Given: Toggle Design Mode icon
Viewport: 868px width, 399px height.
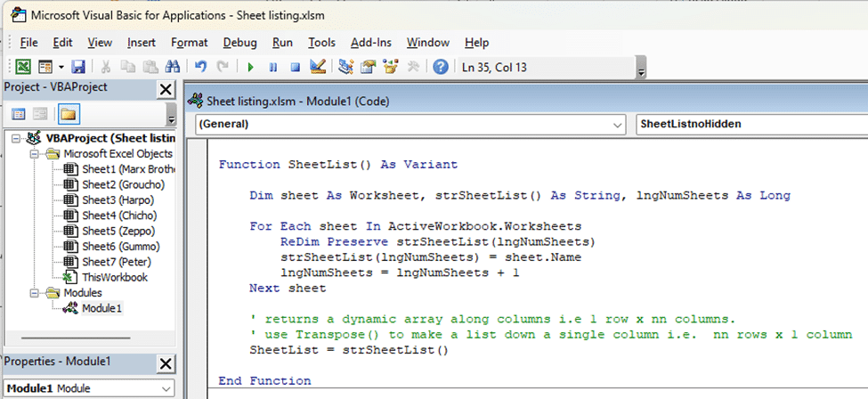Looking at the screenshot, I should 317,67.
